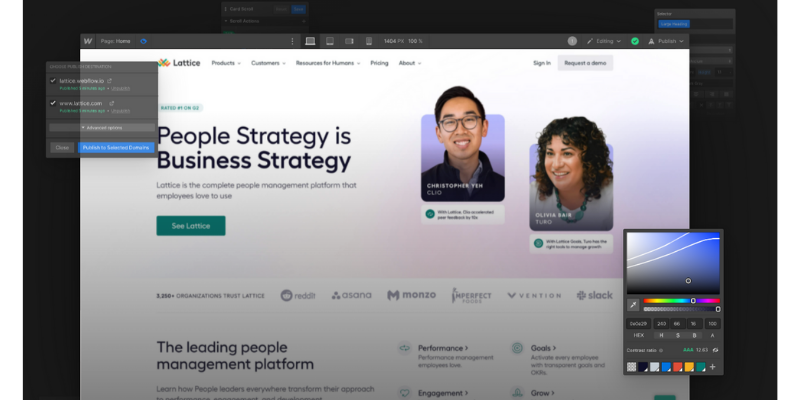Image resolution: width=800 pixels, height=400 pixels.
Task: Click the Rated #1 on G2 badge
Action: pyautogui.click(x=180, y=108)
